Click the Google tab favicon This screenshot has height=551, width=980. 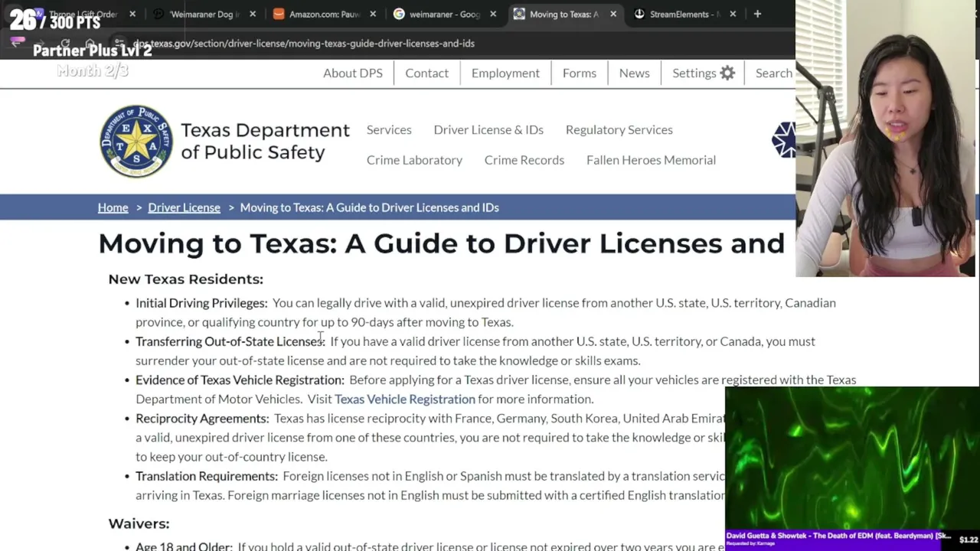click(x=399, y=14)
